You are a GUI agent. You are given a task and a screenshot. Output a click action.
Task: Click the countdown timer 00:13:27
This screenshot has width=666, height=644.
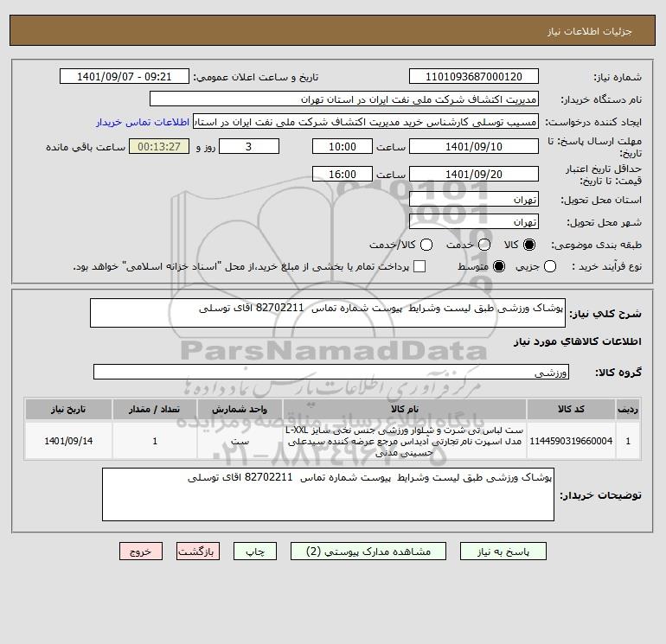pyautogui.click(x=159, y=146)
